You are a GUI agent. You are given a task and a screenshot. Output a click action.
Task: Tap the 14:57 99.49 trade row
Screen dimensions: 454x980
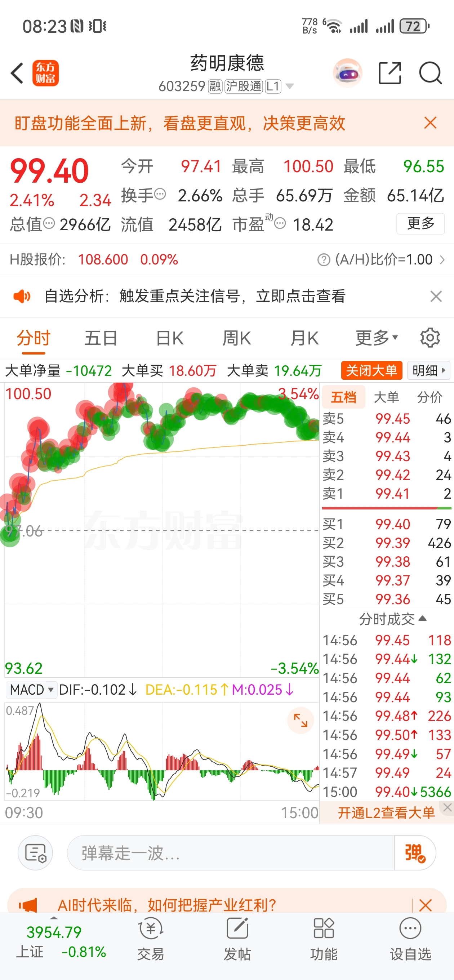click(387, 773)
